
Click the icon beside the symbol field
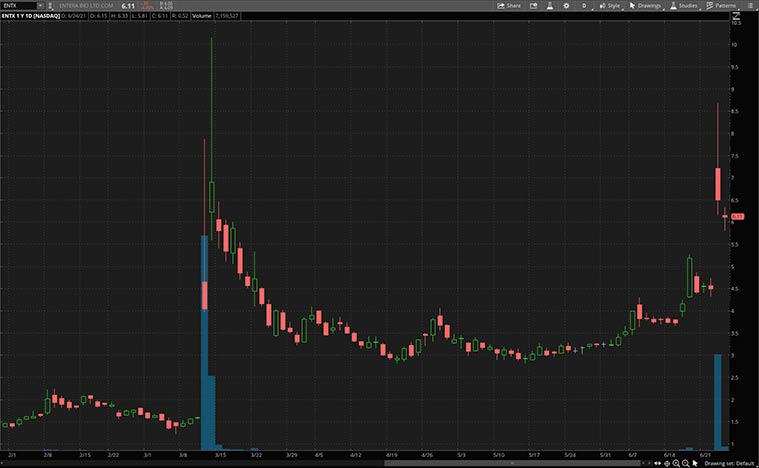[51, 5]
